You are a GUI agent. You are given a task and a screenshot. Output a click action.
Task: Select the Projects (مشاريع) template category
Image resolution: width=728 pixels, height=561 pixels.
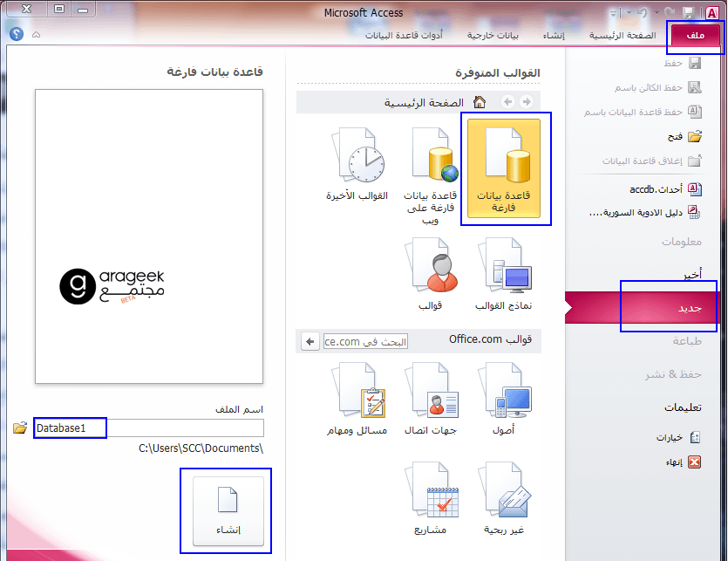pyautogui.click(x=431, y=498)
